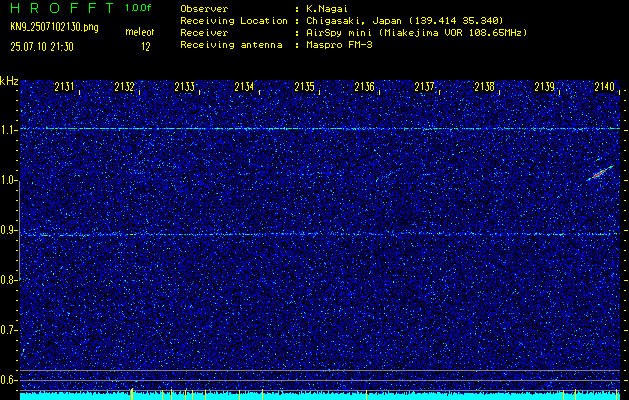The height and width of the screenshot is (400, 629).
Task: Click the 0.7 frequency axis label
Action: (8, 330)
